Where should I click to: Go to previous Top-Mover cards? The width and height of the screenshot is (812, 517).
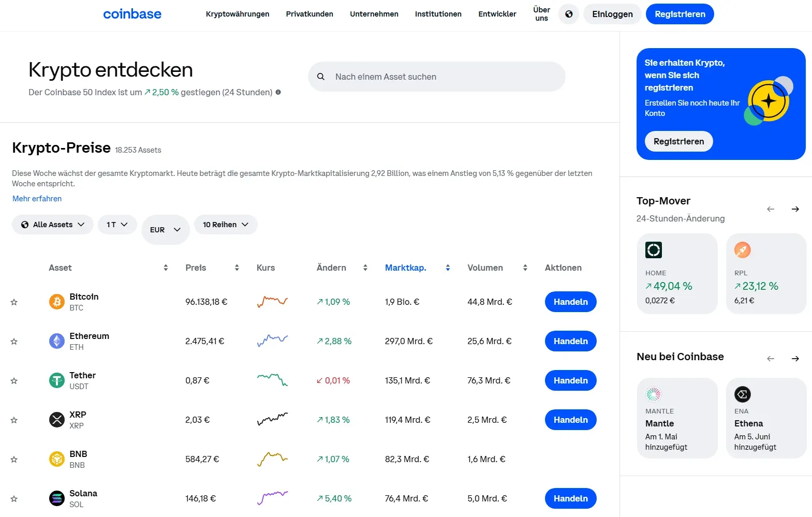tap(771, 209)
